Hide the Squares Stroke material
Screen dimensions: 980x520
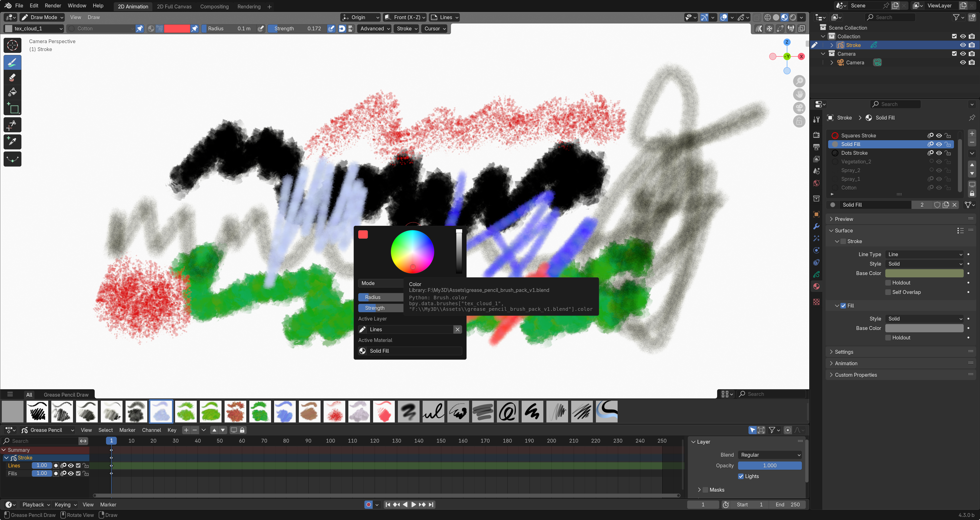tap(939, 136)
